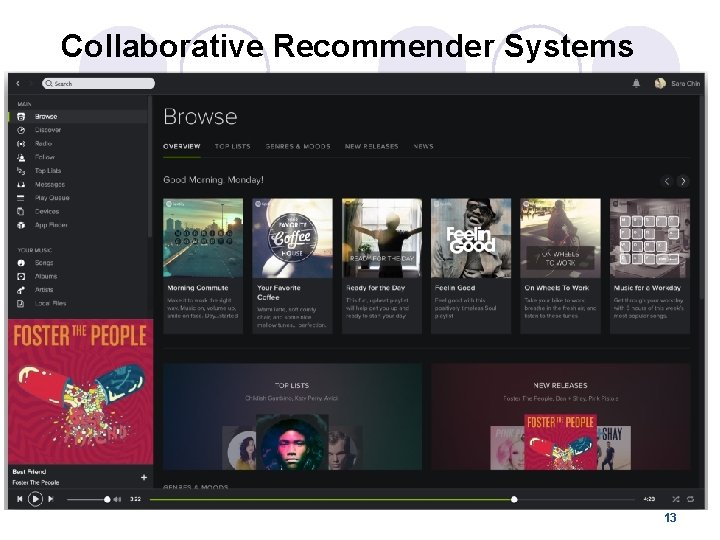Open Morning Commute playlist cover
Viewport: 720px width, 540px height.
pyautogui.click(x=203, y=238)
